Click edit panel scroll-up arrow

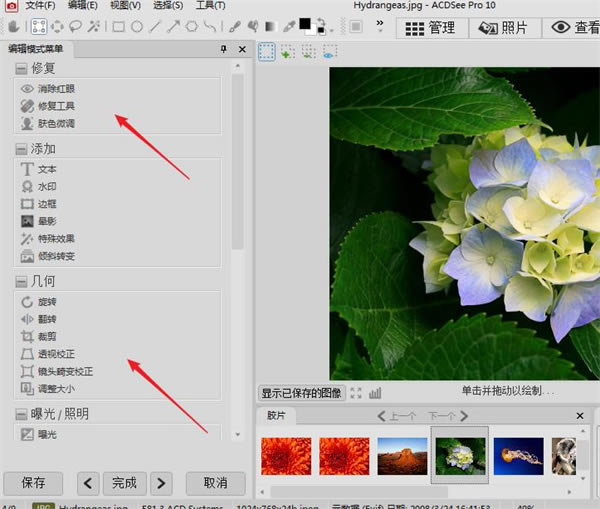238,66
